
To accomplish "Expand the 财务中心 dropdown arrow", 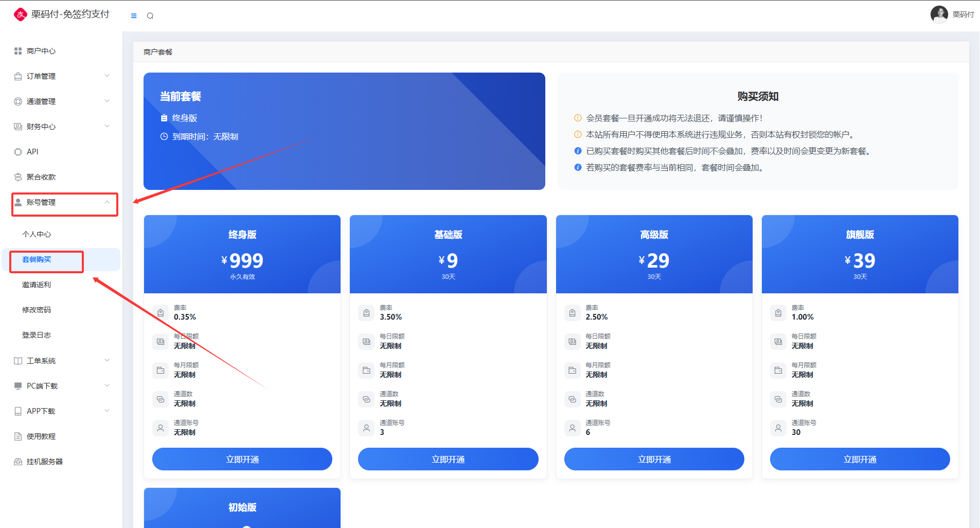I will [107, 127].
